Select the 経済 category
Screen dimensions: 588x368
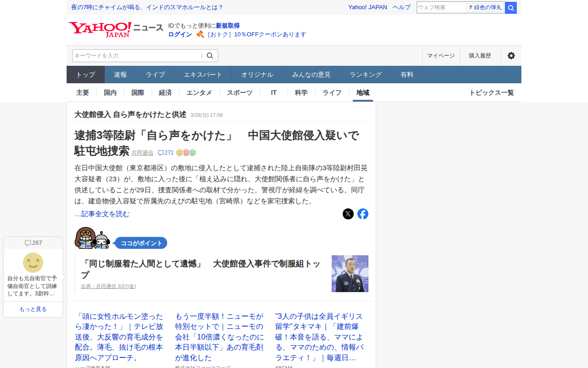[165, 92]
